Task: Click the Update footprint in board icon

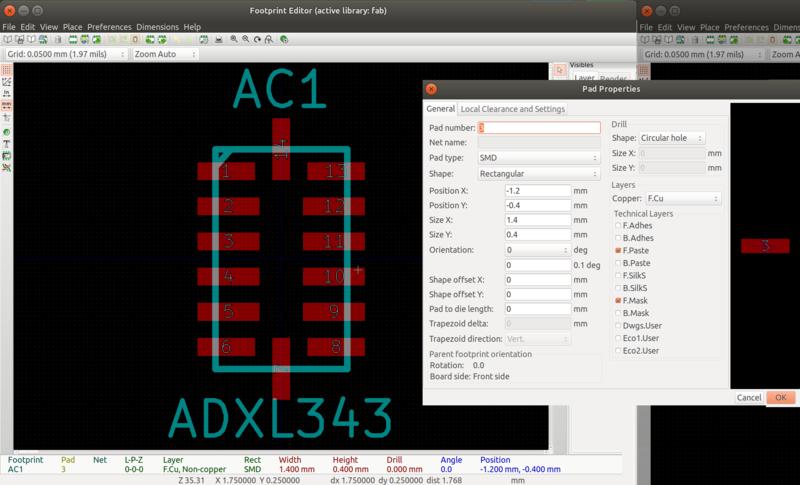Action: coord(123,39)
